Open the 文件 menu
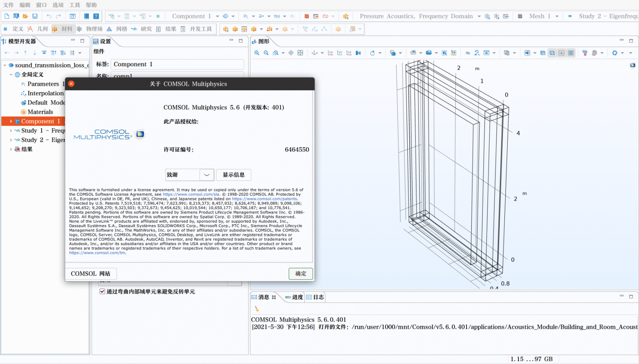The height and width of the screenshot is (364, 639). 8,5
